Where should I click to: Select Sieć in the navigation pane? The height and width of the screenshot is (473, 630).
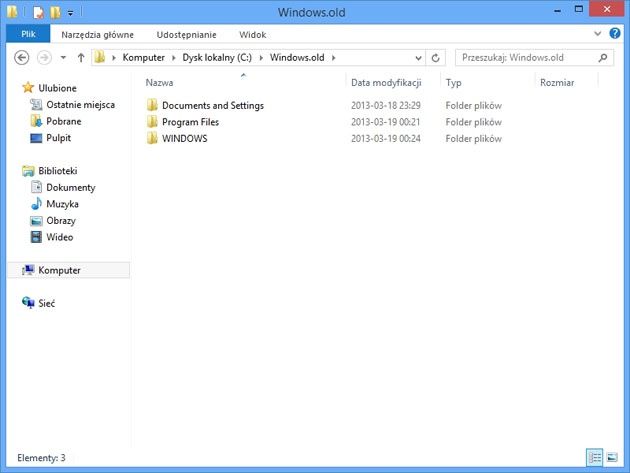pyautogui.click(x=47, y=303)
